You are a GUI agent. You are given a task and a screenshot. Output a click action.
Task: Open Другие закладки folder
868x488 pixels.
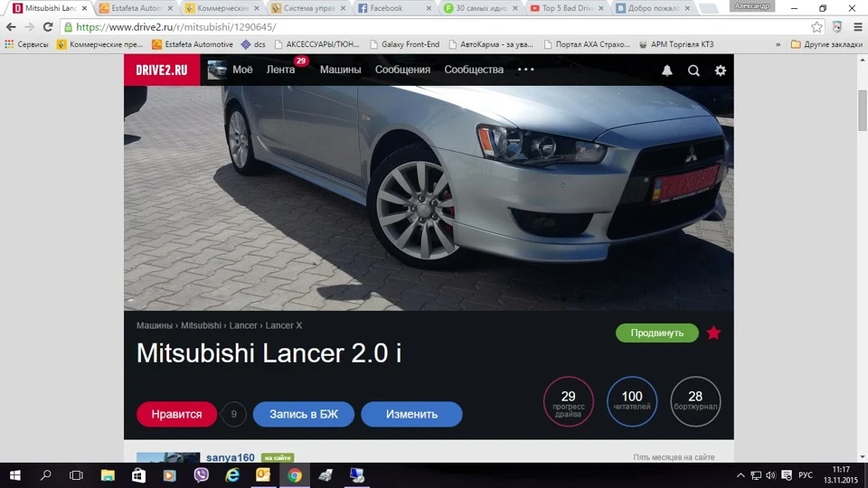[826, 44]
